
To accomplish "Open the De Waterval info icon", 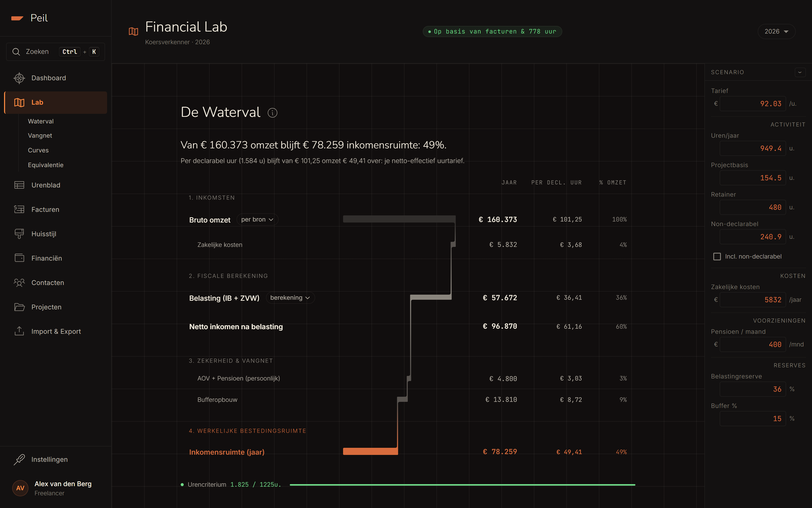I will [273, 113].
